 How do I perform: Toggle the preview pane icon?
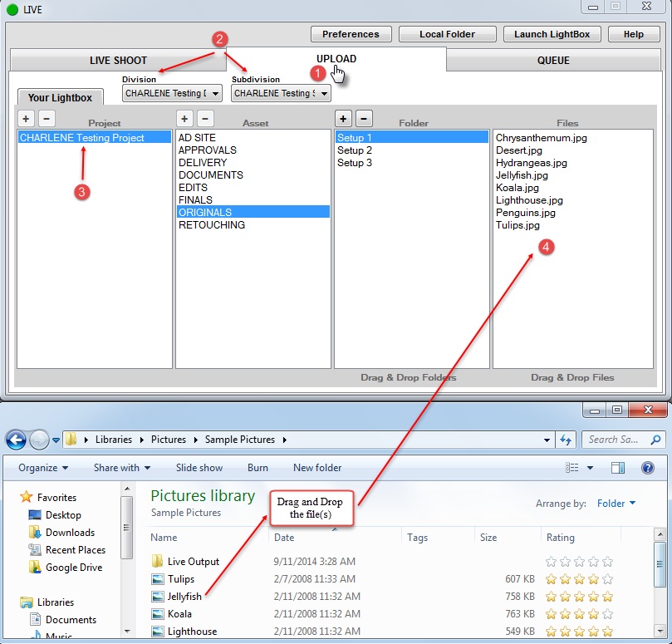[x=618, y=468]
